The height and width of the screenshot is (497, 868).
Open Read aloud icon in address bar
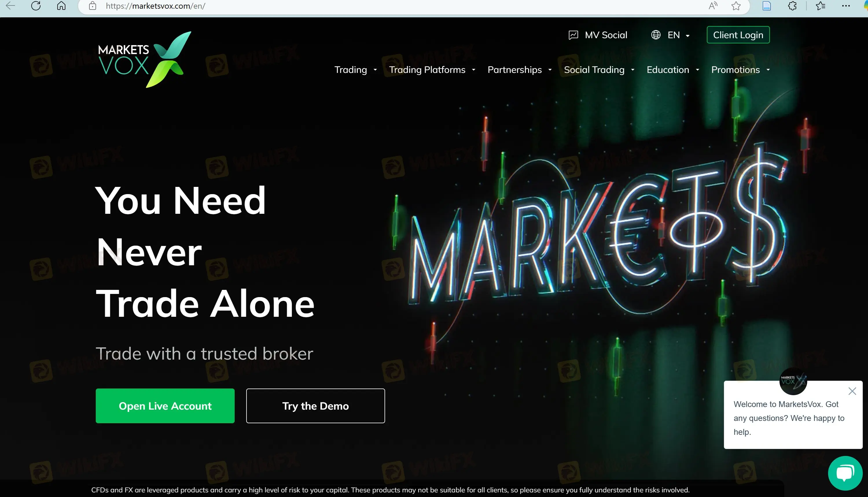click(x=713, y=6)
